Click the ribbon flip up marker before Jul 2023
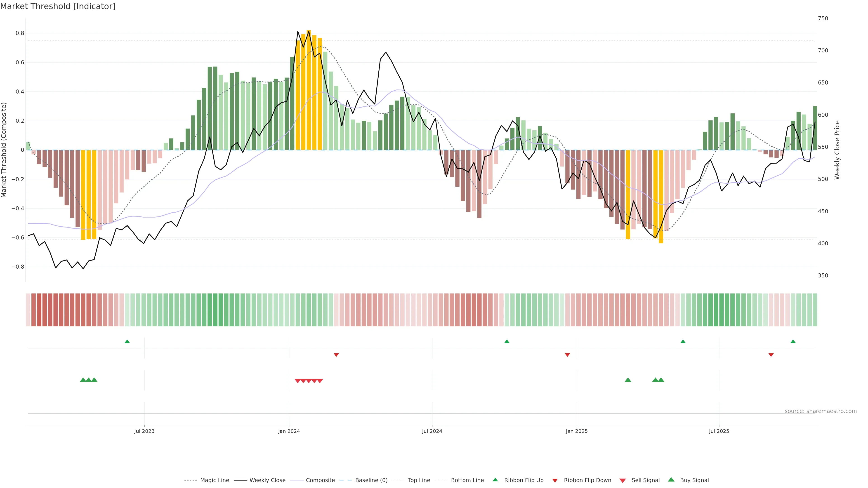 [127, 342]
